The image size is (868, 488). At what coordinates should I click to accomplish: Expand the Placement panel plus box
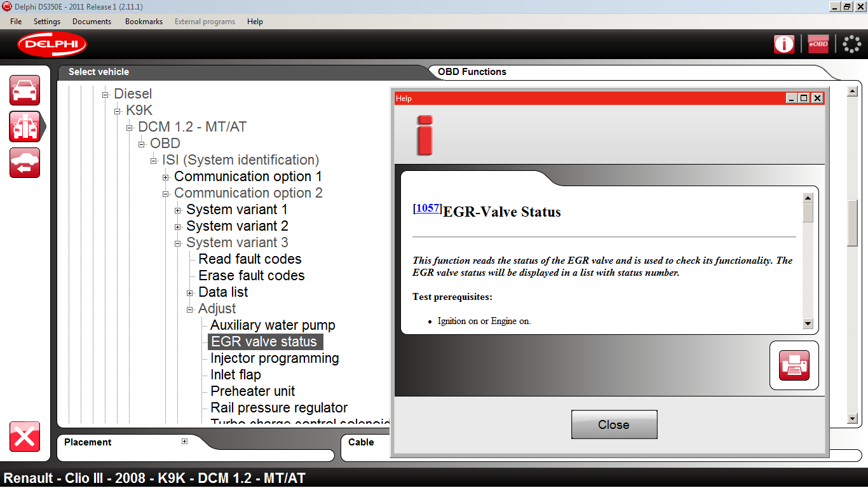pos(184,442)
